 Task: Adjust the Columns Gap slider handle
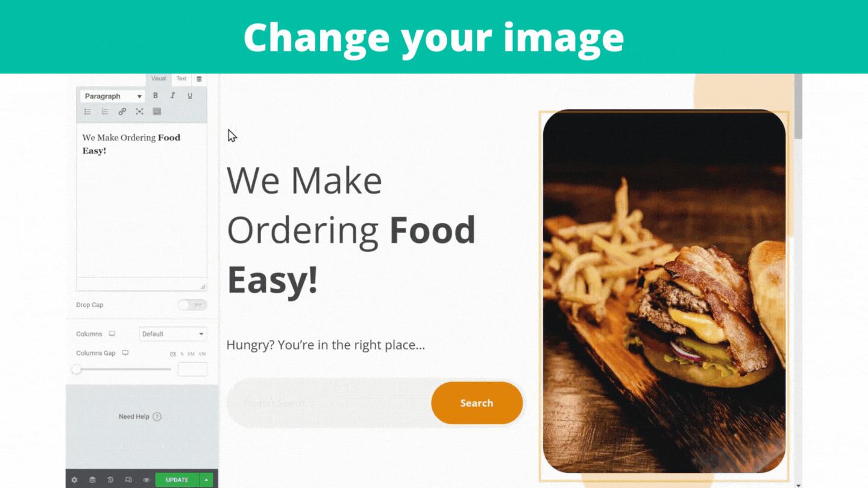pos(77,369)
